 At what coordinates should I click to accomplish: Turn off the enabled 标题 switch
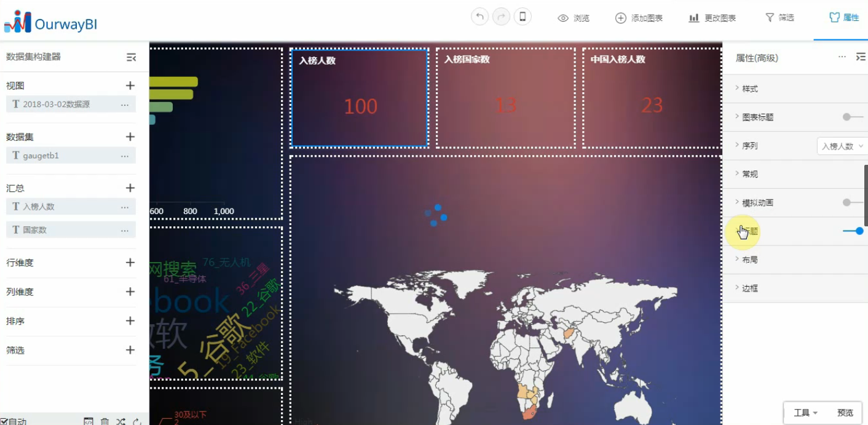[853, 231]
